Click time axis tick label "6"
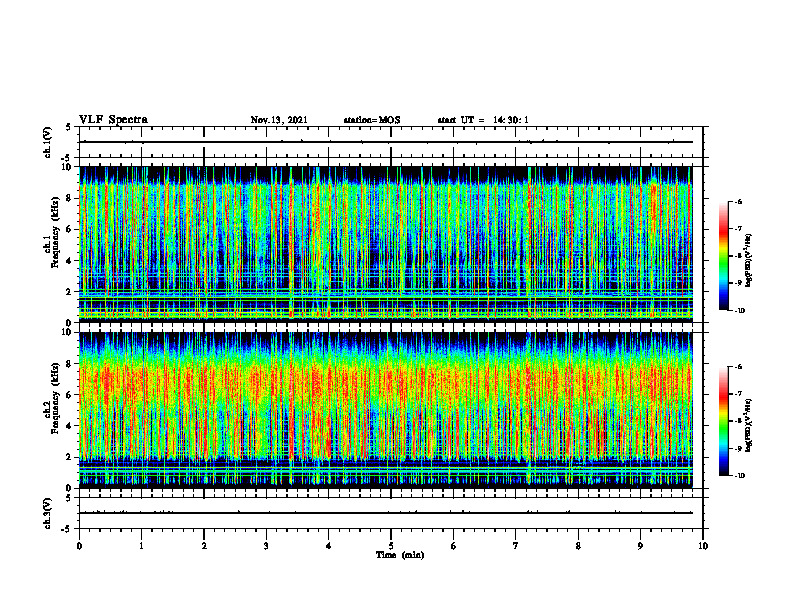This screenshot has height=612, width=792. [x=454, y=546]
